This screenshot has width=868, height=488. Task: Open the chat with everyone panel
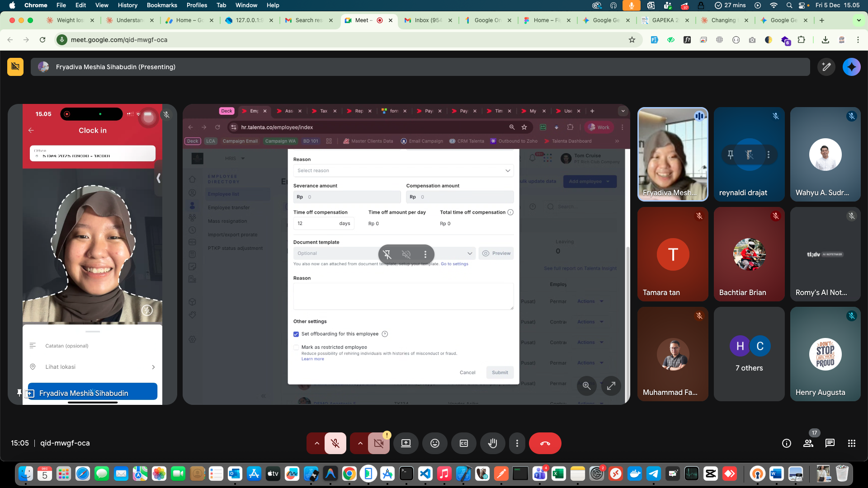pyautogui.click(x=830, y=443)
